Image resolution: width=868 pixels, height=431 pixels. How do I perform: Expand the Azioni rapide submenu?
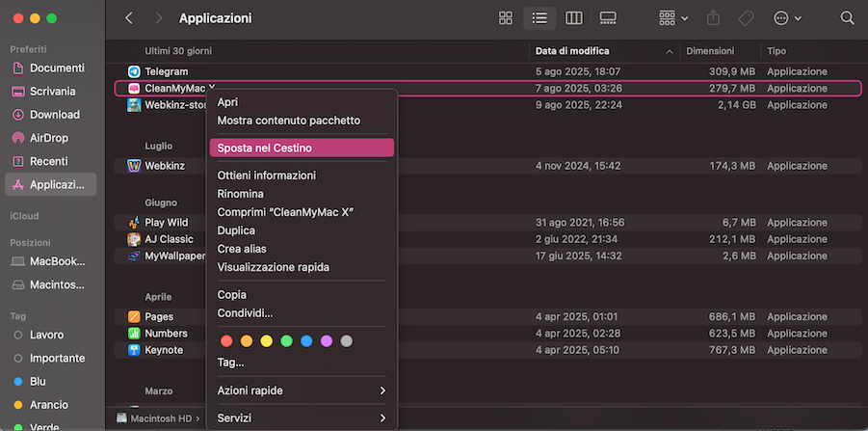coord(302,391)
